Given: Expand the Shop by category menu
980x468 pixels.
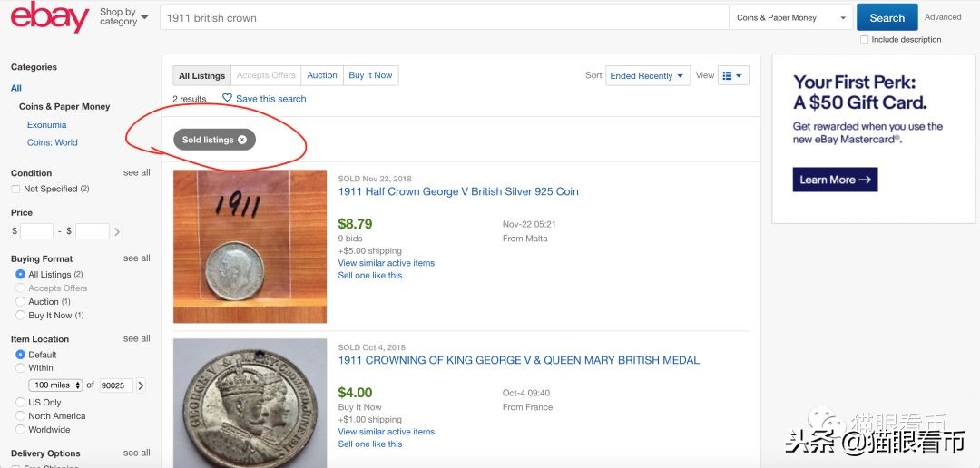Looking at the screenshot, I should click(x=123, y=17).
